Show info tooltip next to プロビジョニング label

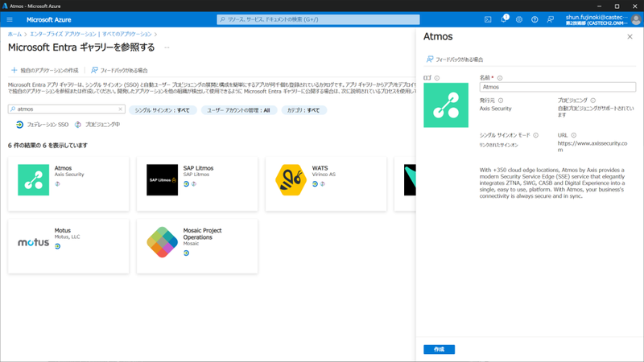(x=593, y=100)
